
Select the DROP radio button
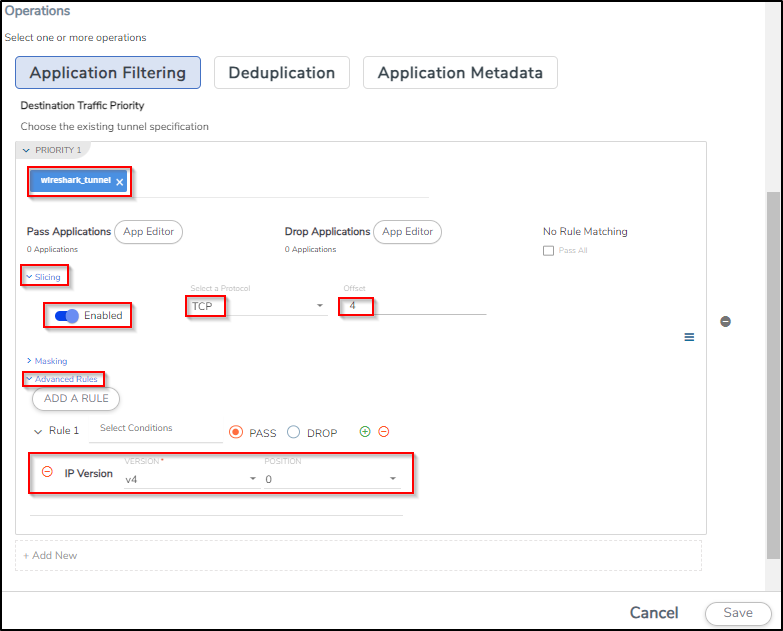point(294,432)
